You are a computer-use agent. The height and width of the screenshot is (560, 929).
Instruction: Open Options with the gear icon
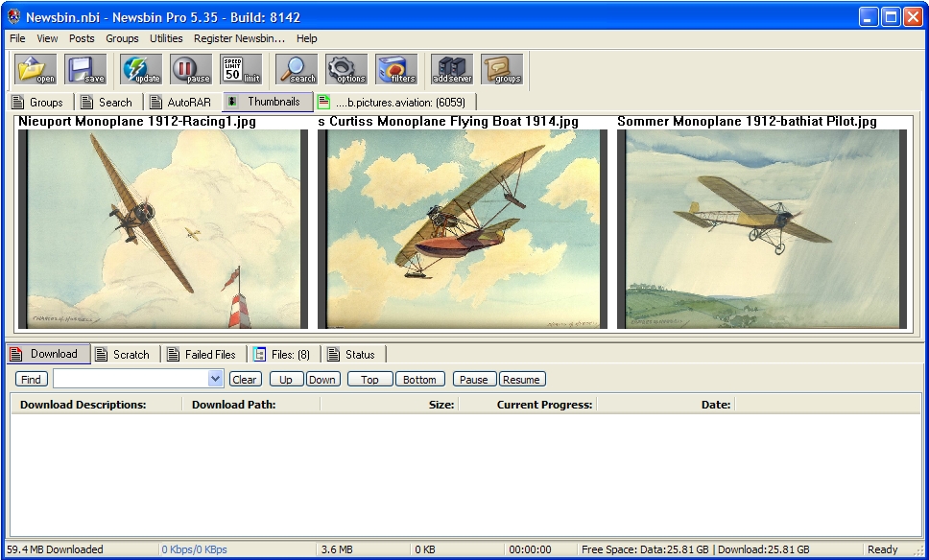[x=346, y=69]
